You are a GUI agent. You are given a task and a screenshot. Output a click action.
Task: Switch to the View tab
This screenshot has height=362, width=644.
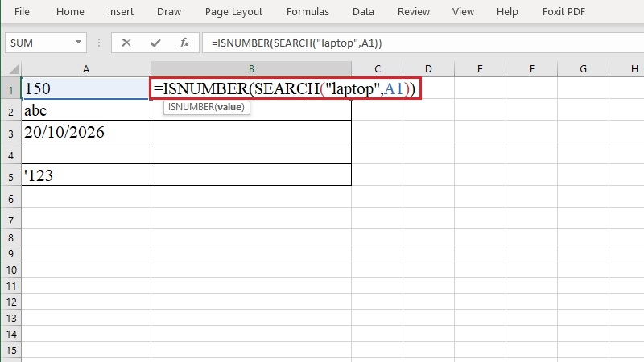coord(463,11)
